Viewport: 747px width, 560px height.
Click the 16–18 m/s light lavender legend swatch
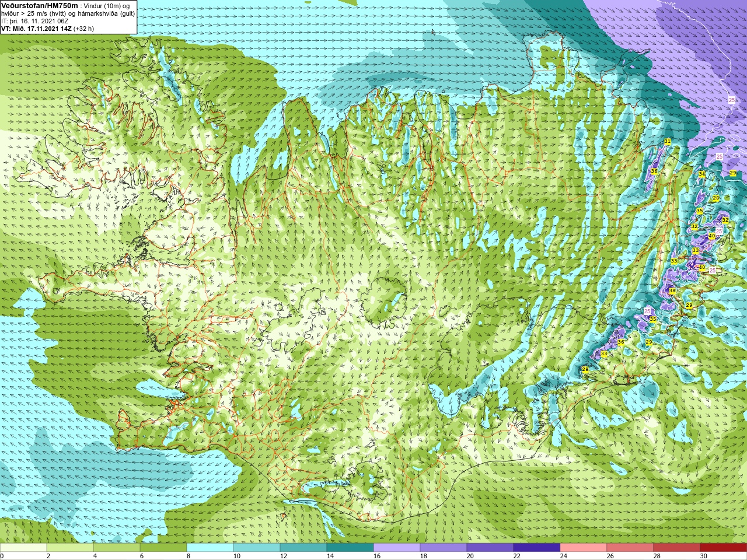(397, 547)
